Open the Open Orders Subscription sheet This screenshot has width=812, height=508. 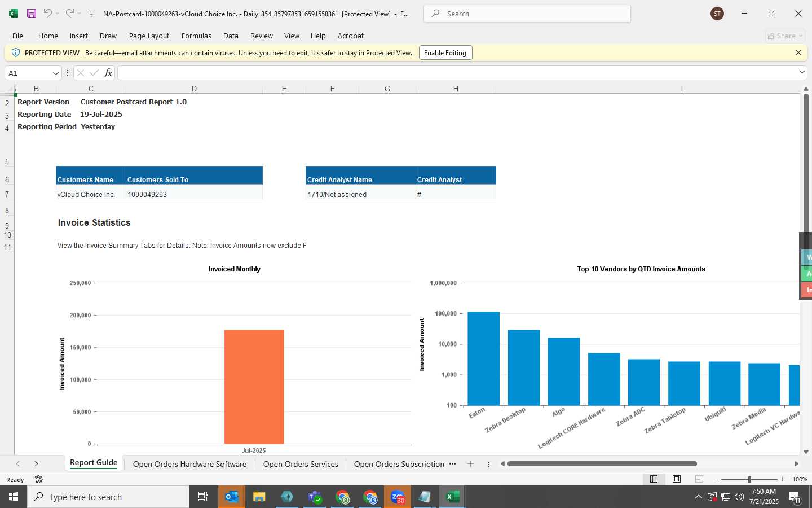[399, 464]
